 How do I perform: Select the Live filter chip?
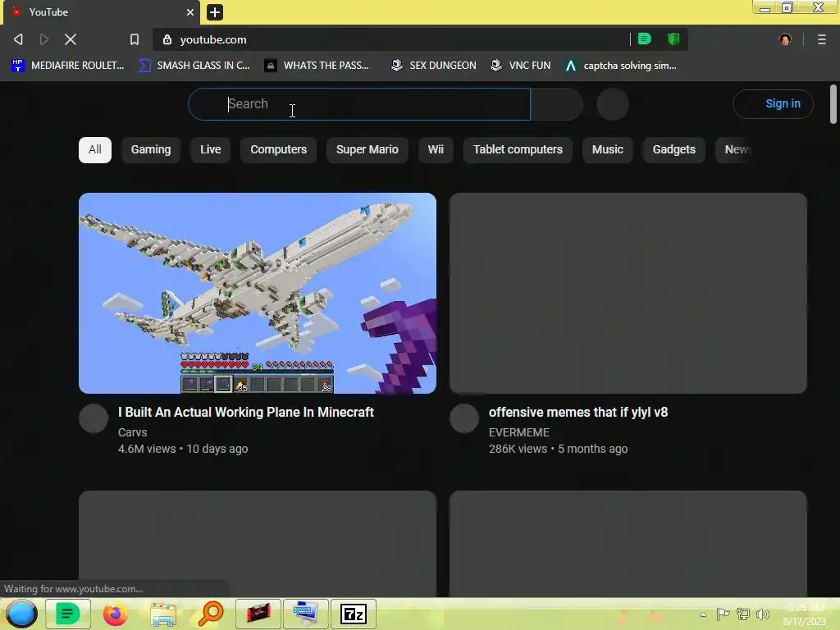click(211, 149)
